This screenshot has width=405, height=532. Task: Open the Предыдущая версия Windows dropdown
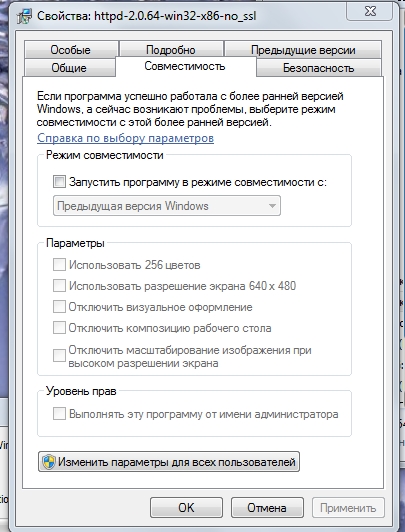click(167, 206)
